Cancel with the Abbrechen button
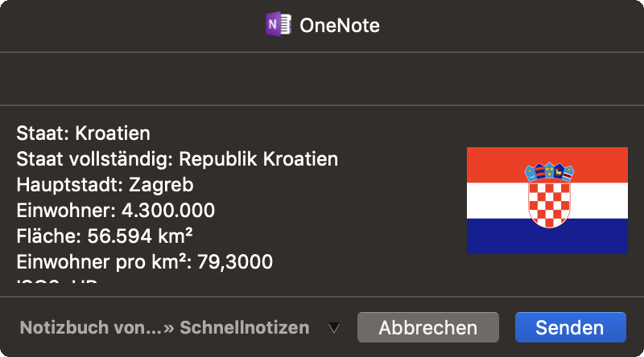Viewport: 644px width, 357px height. point(428,327)
